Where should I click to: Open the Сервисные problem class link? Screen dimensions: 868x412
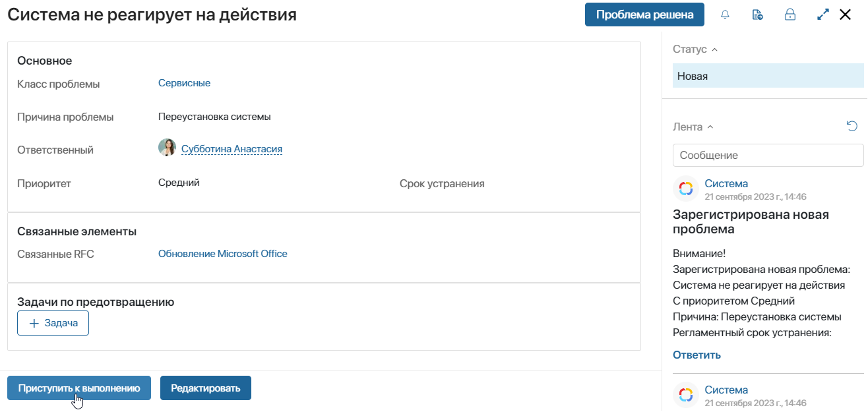[184, 83]
